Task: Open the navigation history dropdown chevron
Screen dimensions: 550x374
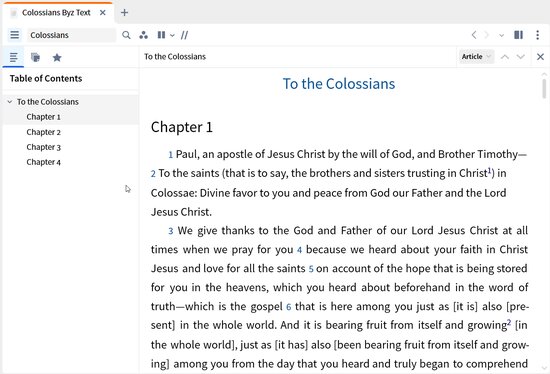Action: pyautogui.click(x=502, y=35)
